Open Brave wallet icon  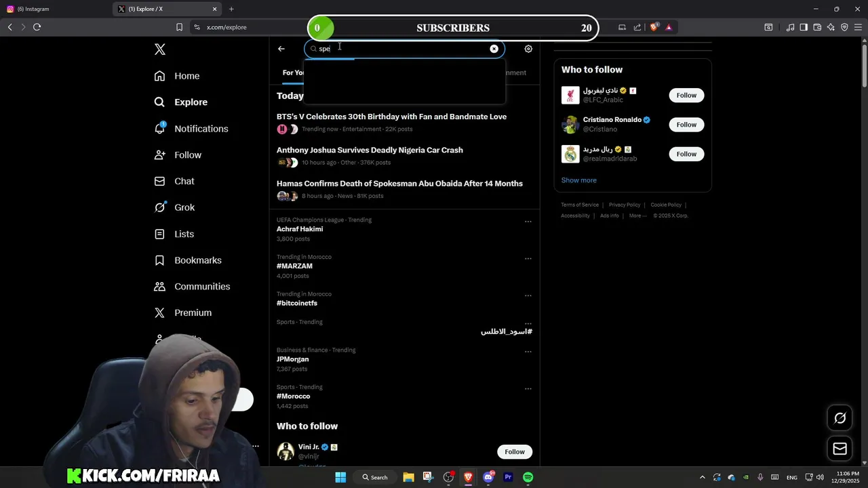tap(817, 27)
